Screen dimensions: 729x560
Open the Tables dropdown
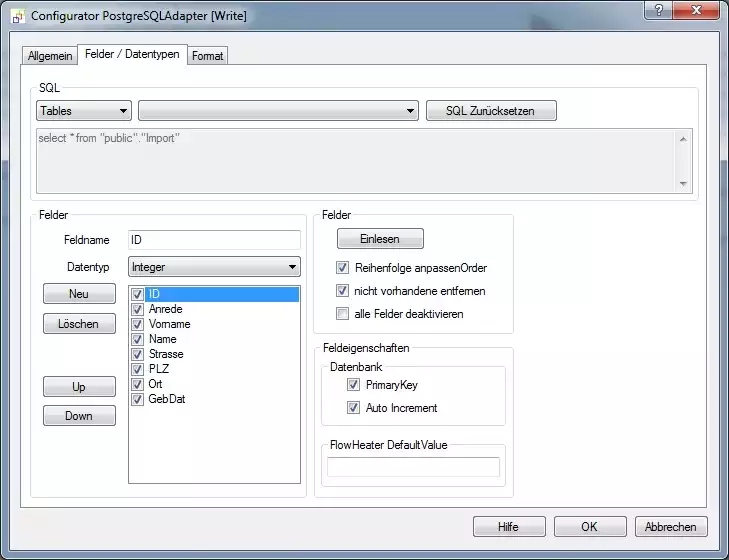(x=84, y=111)
